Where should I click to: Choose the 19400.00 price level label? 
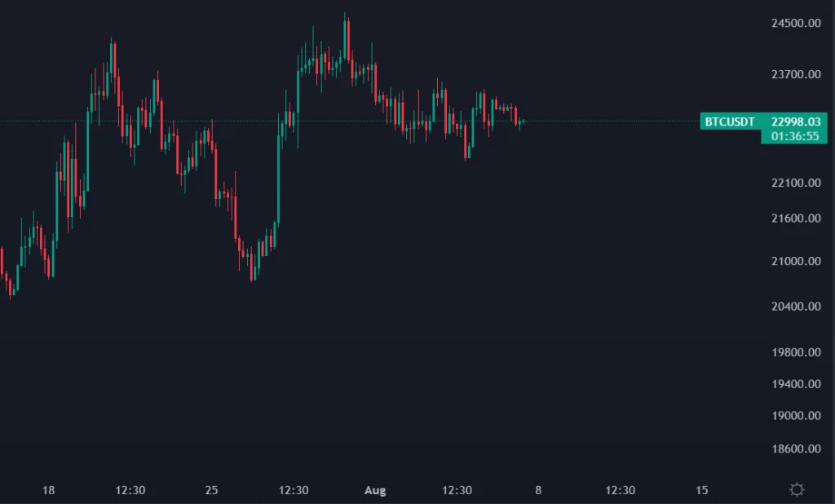tap(795, 384)
